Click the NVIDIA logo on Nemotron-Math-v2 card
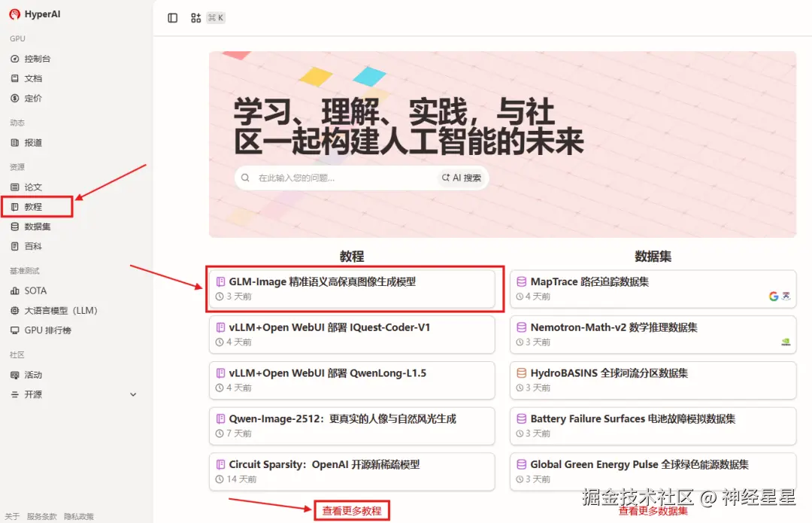The height and width of the screenshot is (523, 812). tap(786, 342)
